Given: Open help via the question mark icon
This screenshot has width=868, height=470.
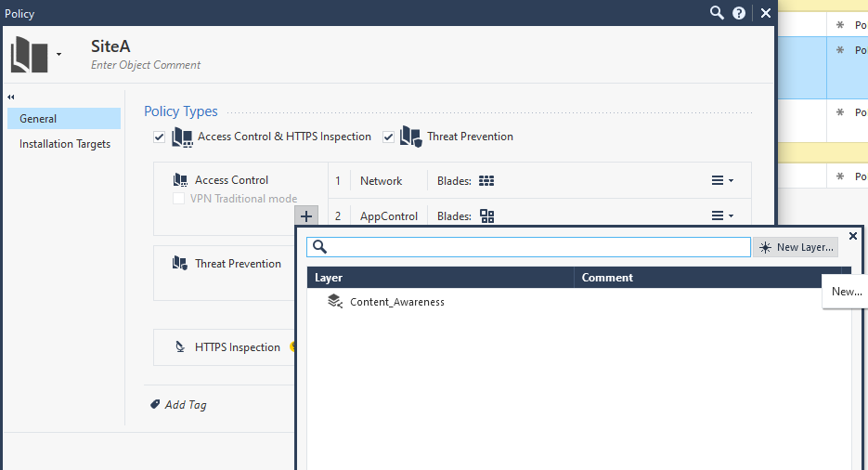Looking at the screenshot, I should 739,13.
